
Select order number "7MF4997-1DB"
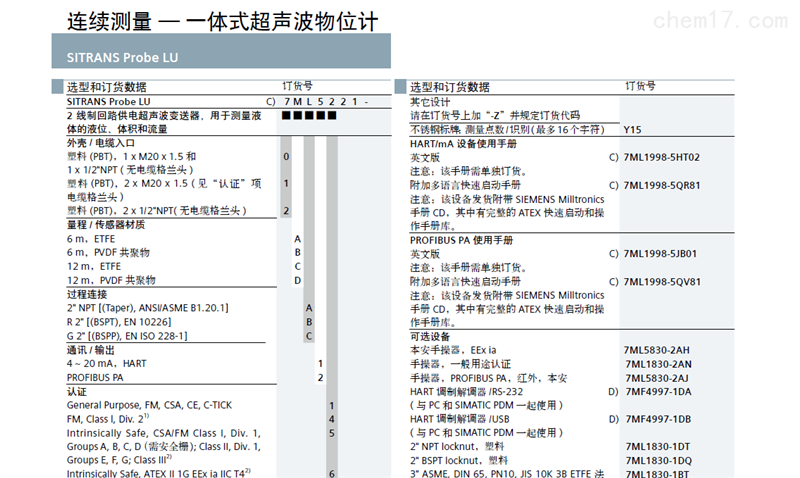tap(658, 419)
